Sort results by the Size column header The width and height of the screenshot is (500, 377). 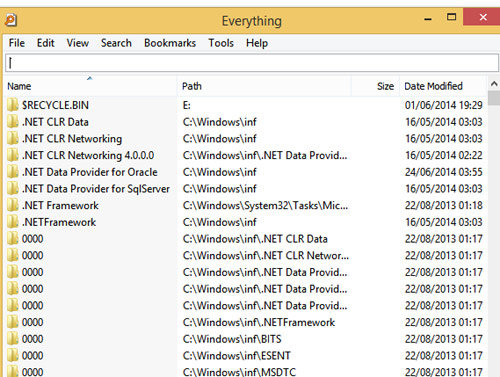click(375, 86)
